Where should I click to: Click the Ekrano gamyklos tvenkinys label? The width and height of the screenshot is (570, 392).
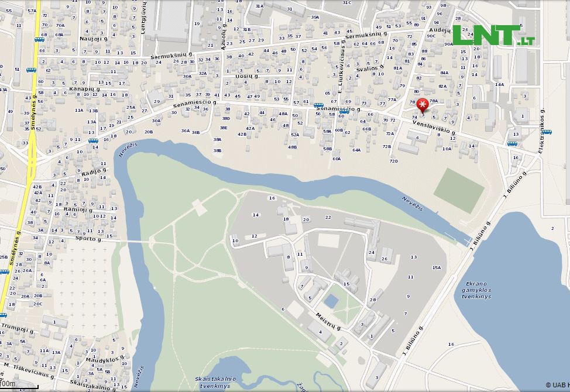476,290
